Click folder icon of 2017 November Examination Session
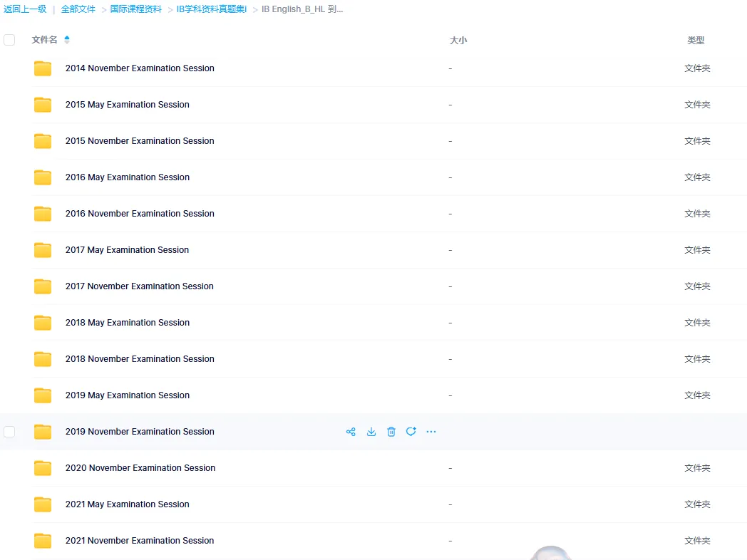The height and width of the screenshot is (560, 747). click(43, 286)
